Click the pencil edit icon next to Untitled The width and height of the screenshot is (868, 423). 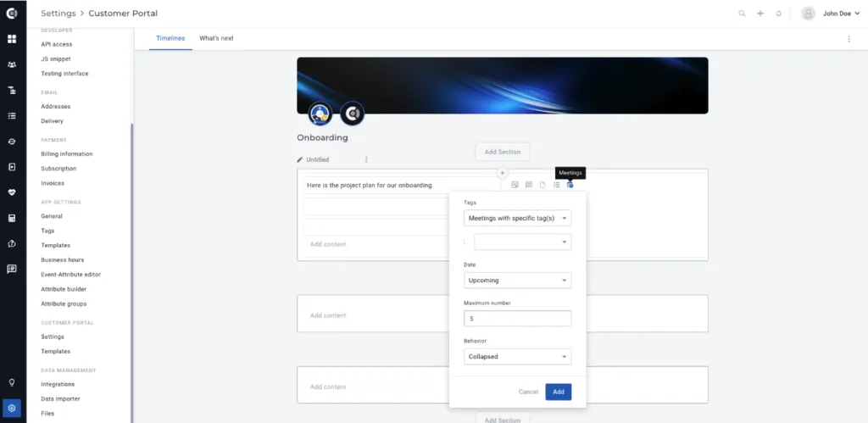(x=300, y=159)
